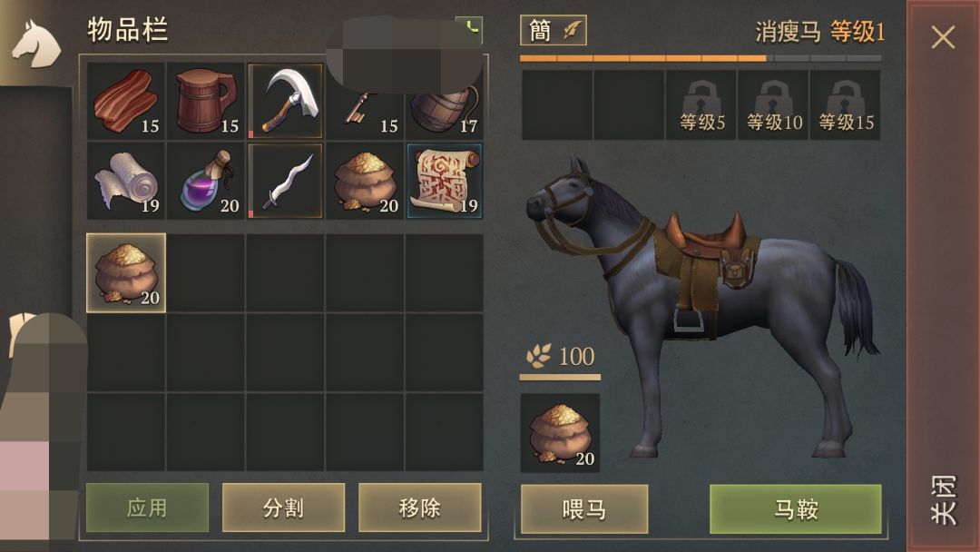980x552 pixels.
Task: Select the sickle tool item
Action: tap(285, 101)
